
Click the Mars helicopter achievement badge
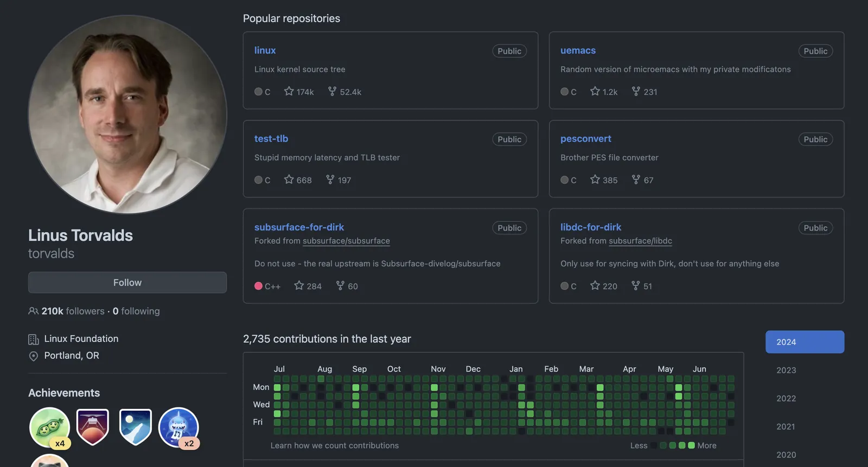[x=93, y=427]
